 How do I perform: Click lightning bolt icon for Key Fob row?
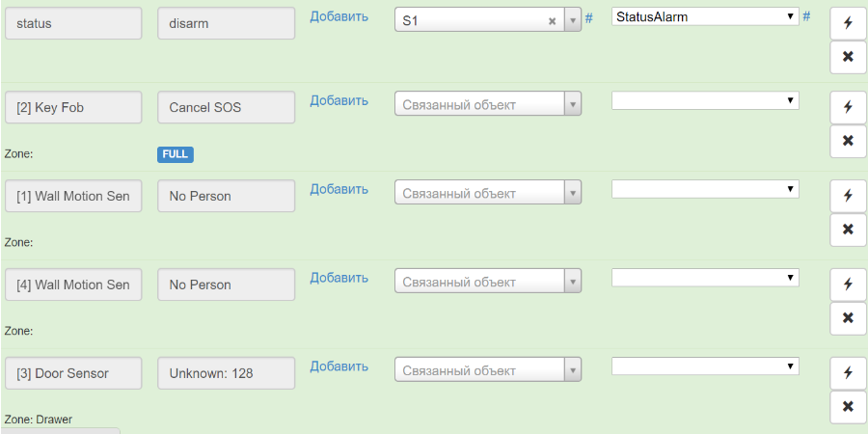coord(848,107)
